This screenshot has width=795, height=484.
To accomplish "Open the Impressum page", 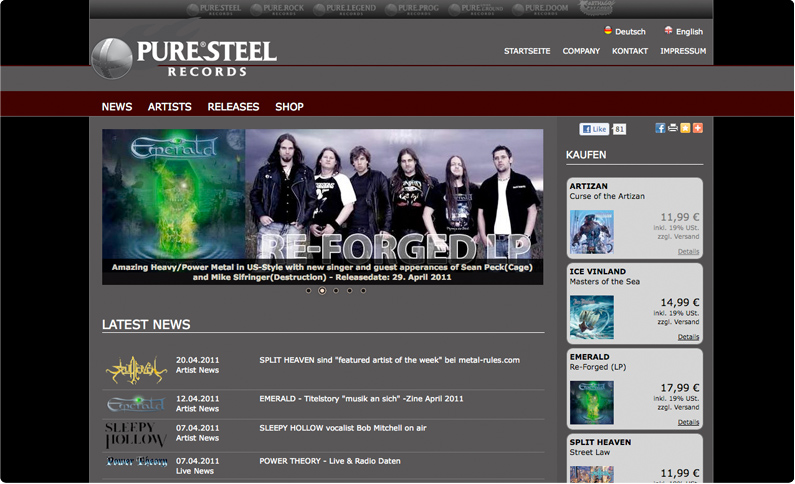I will pos(683,51).
